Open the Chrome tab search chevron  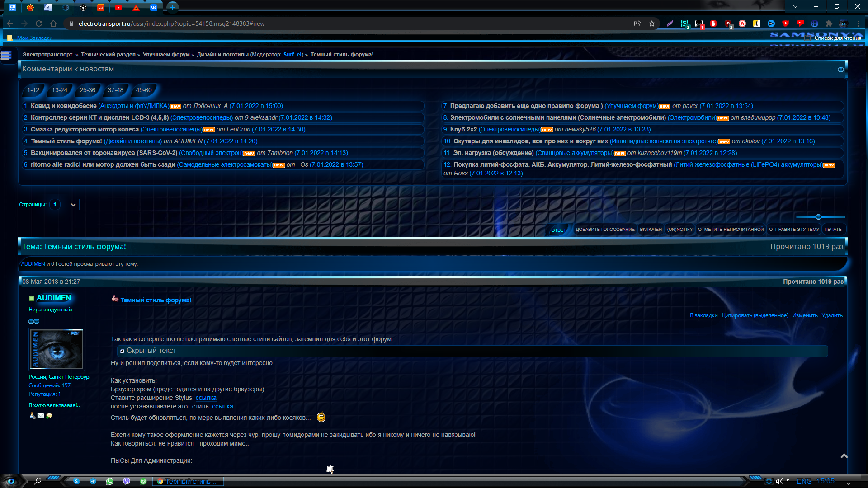click(x=795, y=6)
